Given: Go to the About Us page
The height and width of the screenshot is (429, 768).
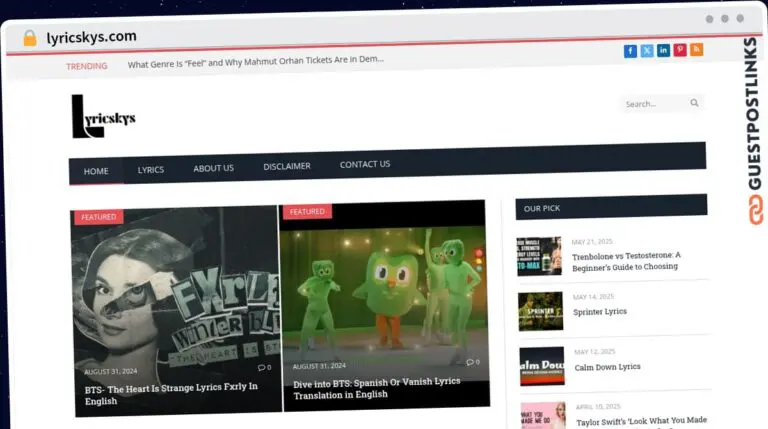Looking at the screenshot, I should [213, 168].
